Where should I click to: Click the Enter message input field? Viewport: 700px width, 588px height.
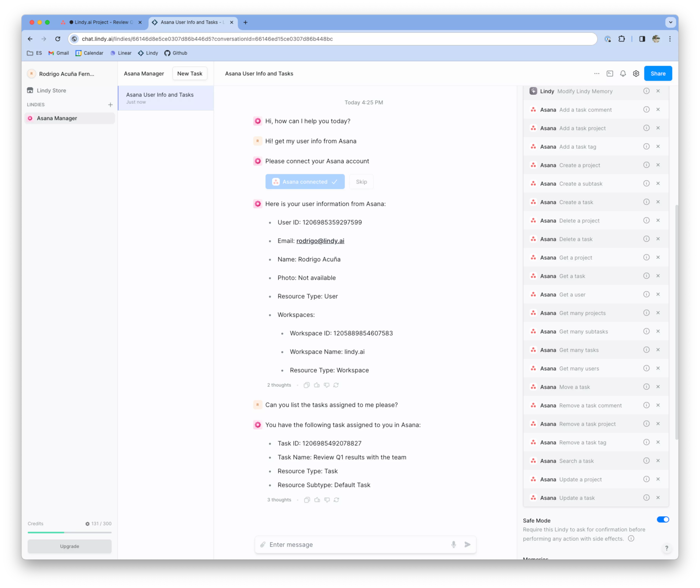tap(357, 545)
